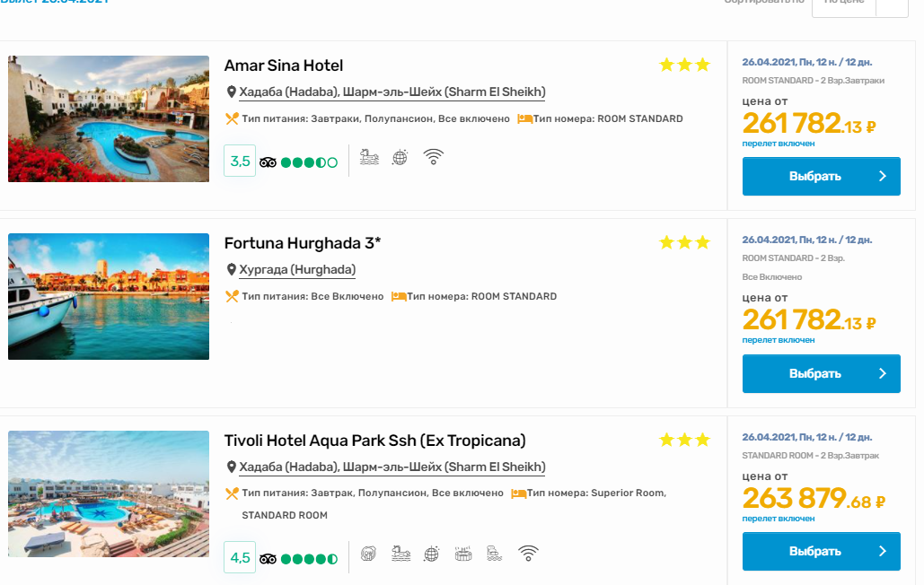Open the Хургада (Hurghada) location link
The image size is (924, 585).
click(296, 269)
